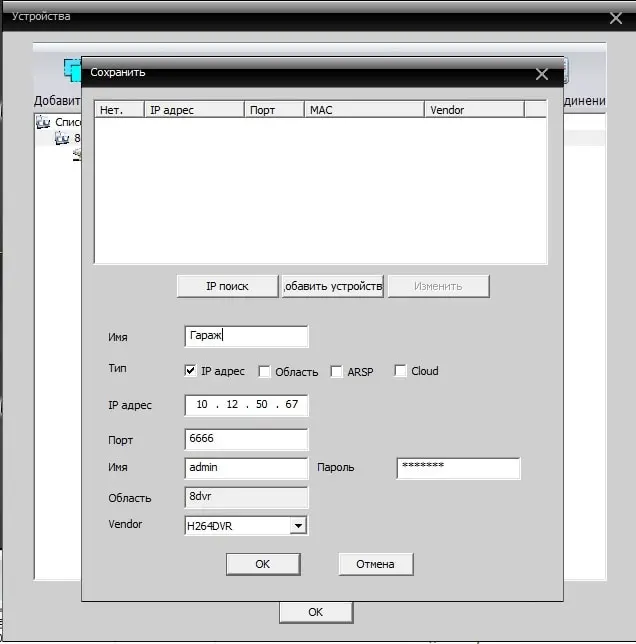
Task: Click the device child icon under the 8 node
Action: coord(77,154)
